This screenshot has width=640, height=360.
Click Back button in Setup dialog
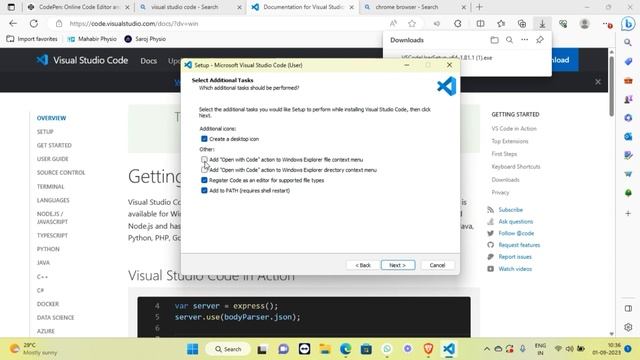point(363,265)
